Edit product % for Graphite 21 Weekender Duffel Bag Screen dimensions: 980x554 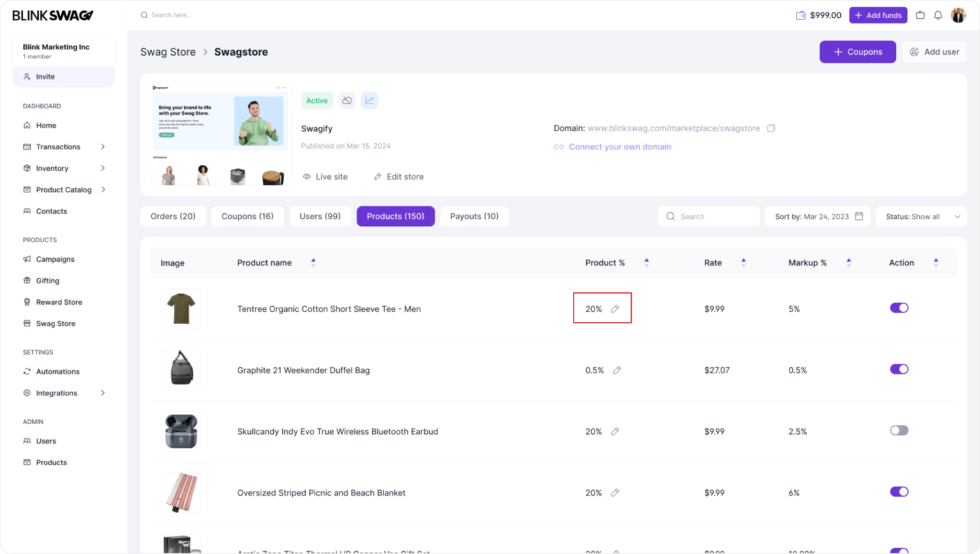[x=617, y=370]
